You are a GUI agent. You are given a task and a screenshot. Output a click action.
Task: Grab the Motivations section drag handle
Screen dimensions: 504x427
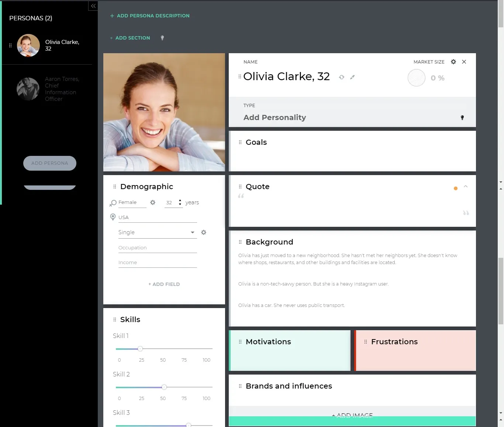click(240, 342)
